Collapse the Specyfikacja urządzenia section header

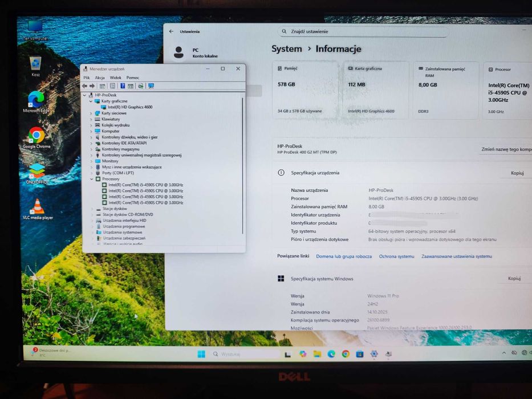tap(403, 173)
